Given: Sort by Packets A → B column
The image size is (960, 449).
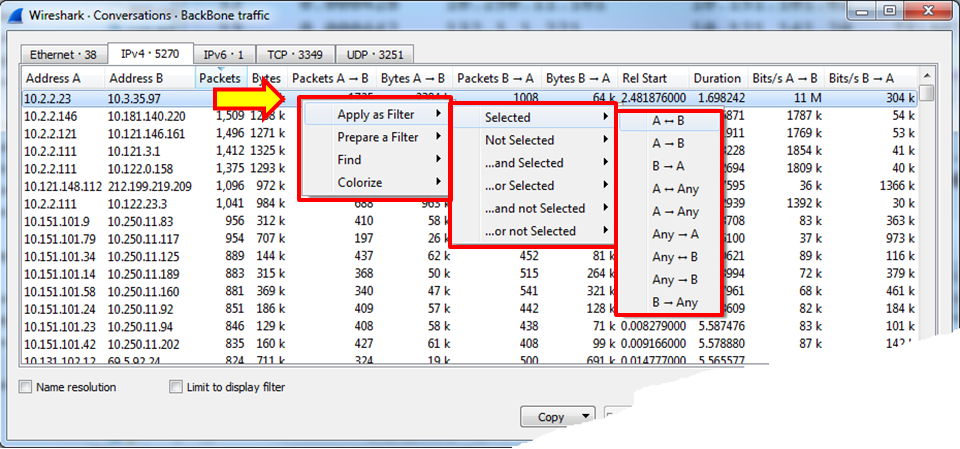Looking at the screenshot, I should (330, 78).
